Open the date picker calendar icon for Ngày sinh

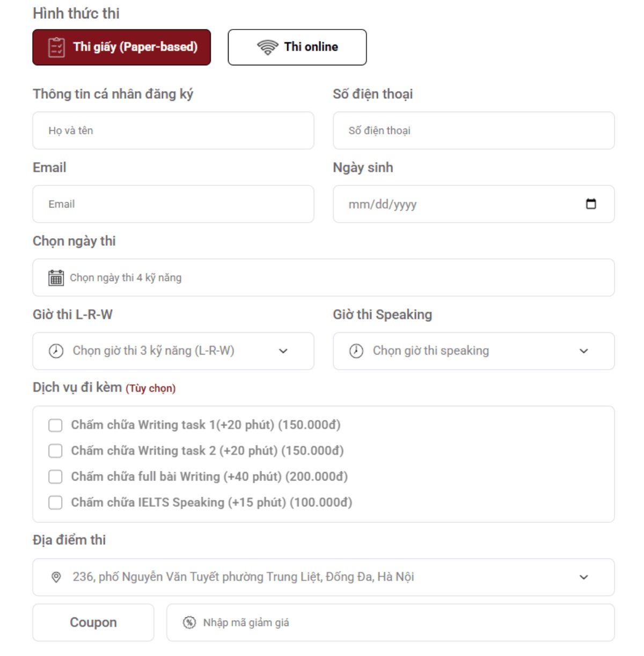(x=591, y=204)
